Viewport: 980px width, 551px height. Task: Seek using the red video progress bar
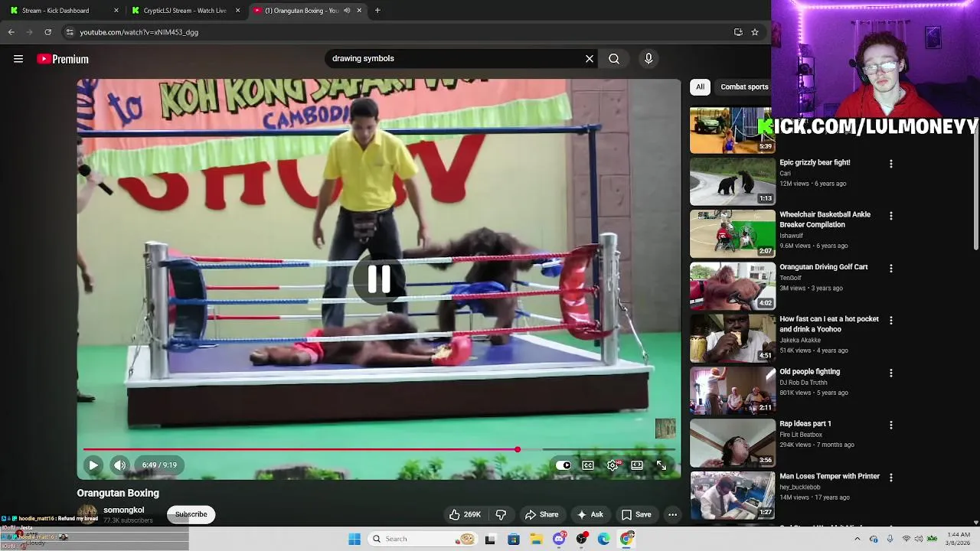pos(300,449)
